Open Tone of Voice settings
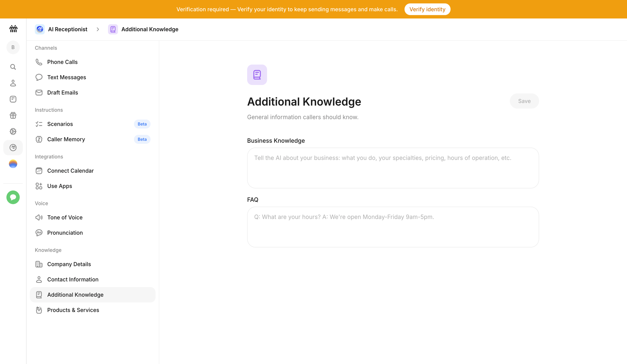Screen dimensions: 627x364 [x=92, y=217]
